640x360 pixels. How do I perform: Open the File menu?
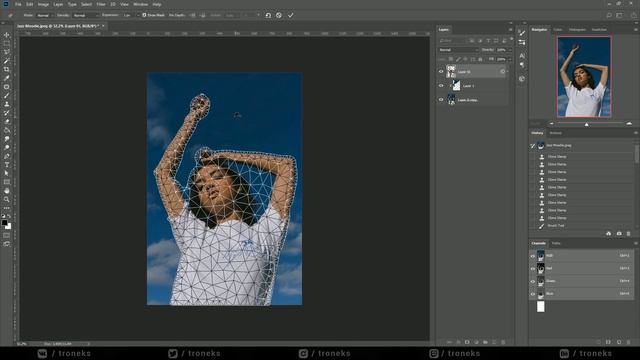click(x=18, y=4)
